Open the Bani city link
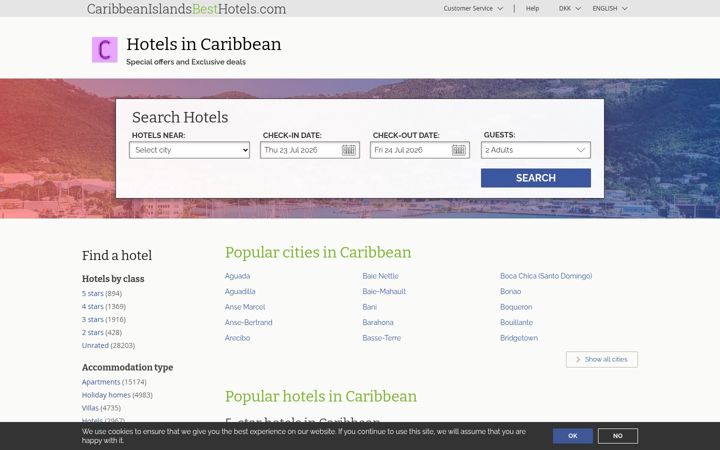Viewport: 720px width, 450px height. pyautogui.click(x=370, y=307)
